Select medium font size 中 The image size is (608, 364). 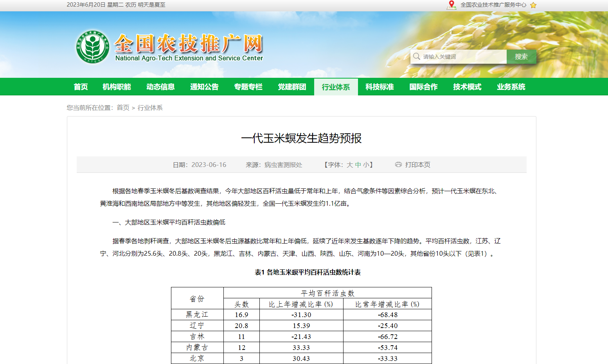358,165
